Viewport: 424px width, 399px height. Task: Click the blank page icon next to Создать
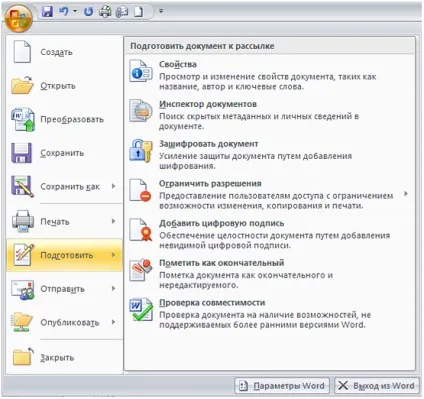pyautogui.click(x=22, y=52)
